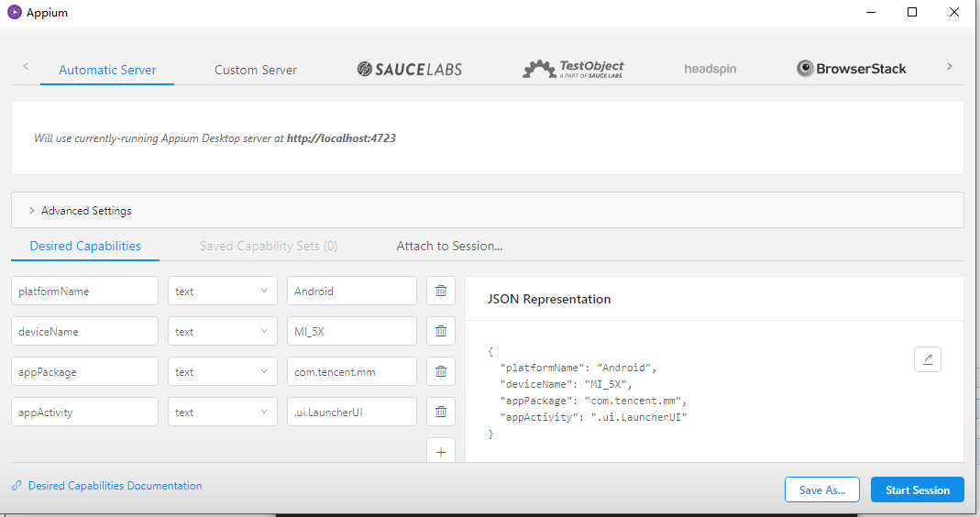980x517 pixels.
Task: Delete the appPackage capability row
Action: click(x=441, y=371)
